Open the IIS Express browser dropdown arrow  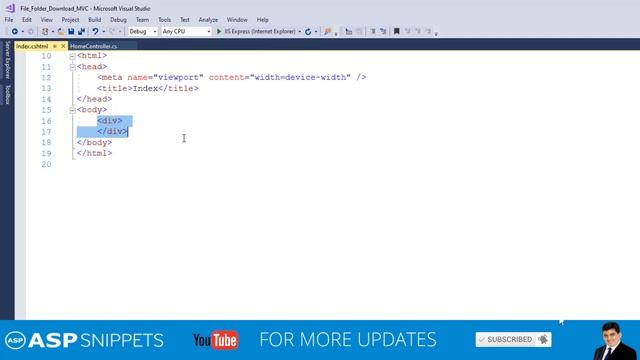pyautogui.click(x=300, y=31)
